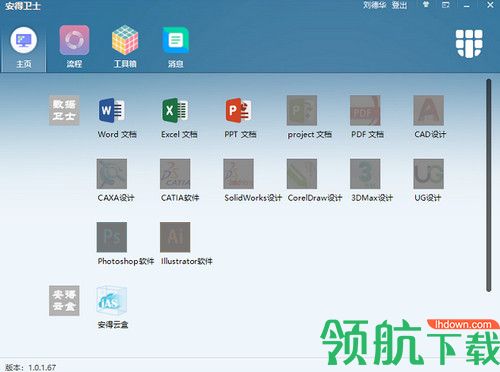
Task: Minimize the 安得卫士 window
Action: click(467, 5)
